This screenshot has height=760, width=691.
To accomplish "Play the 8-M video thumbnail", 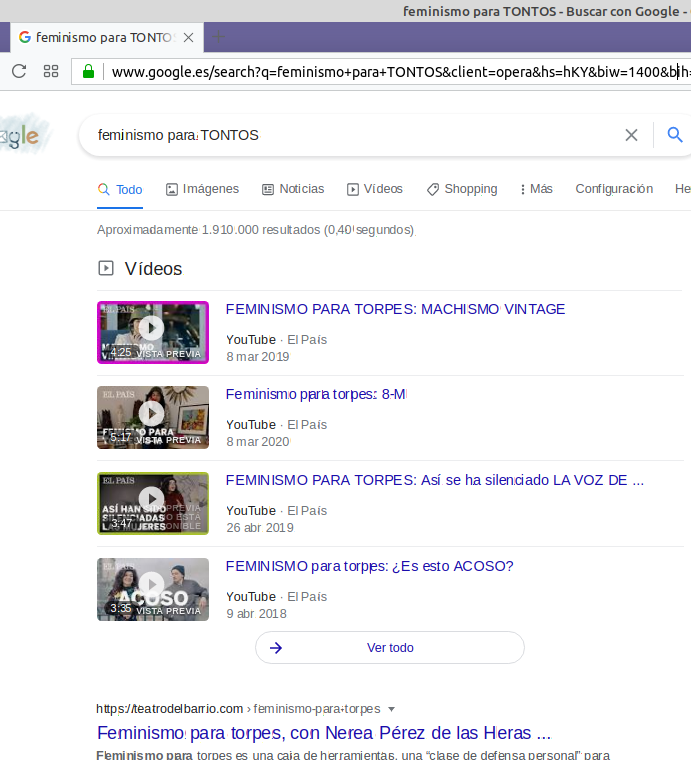I will pyautogui.click(x=153, y=417).
